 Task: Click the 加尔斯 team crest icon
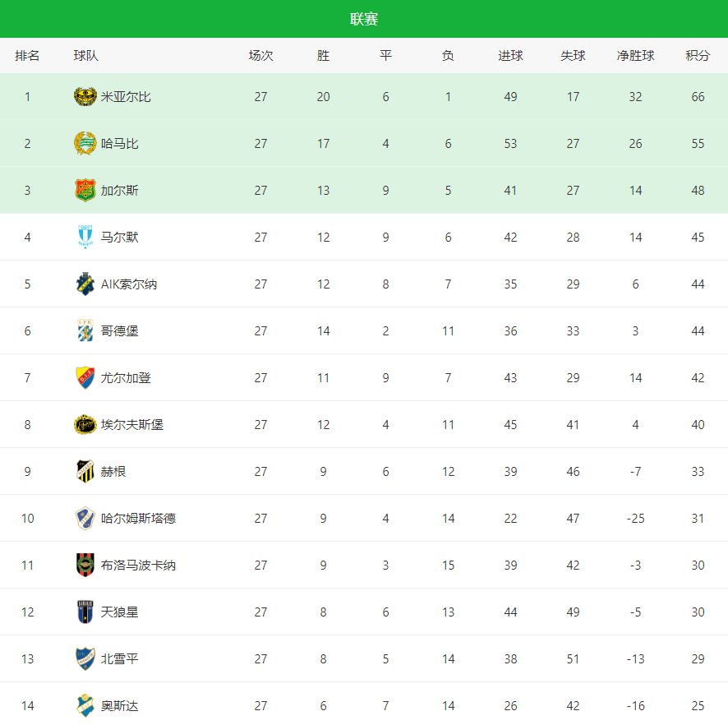(85, 191)
